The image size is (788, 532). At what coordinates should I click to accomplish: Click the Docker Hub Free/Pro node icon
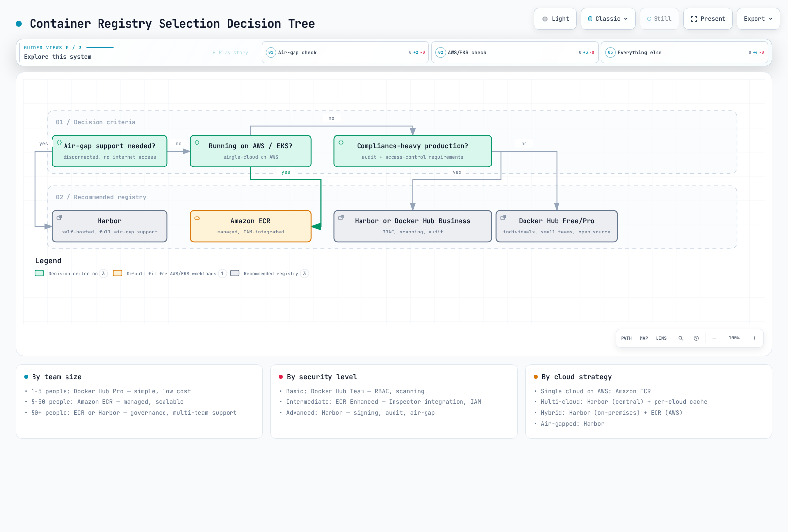pyautogui.click(x=503, y=217)
